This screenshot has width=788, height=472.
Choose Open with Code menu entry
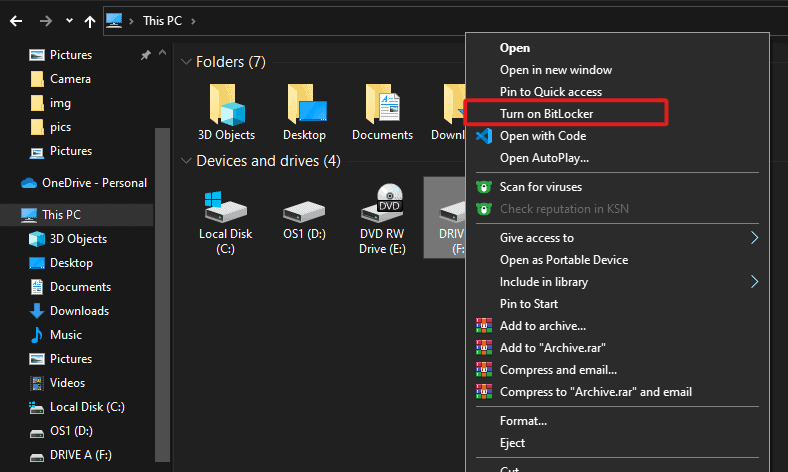543,136
